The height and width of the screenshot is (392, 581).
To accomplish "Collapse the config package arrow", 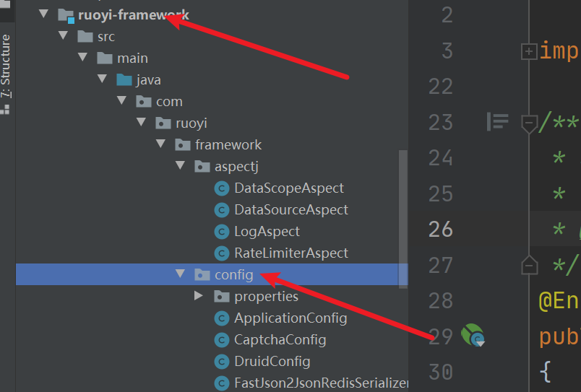I will coord(180,274).
